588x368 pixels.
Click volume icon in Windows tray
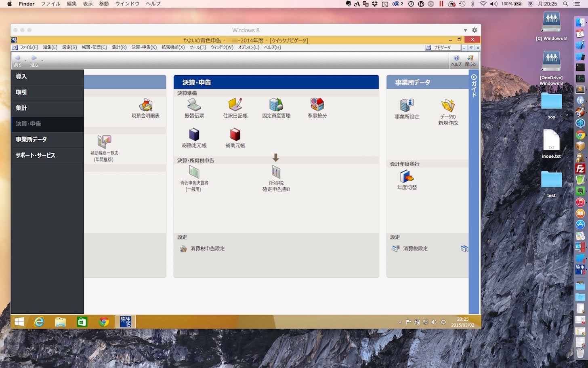pyautogui.click(x=434, y=322)
